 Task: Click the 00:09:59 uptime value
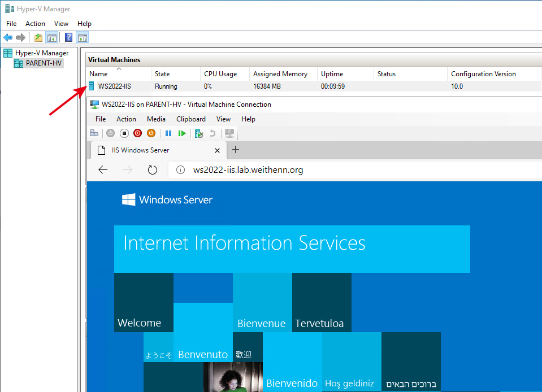(333, 86)
